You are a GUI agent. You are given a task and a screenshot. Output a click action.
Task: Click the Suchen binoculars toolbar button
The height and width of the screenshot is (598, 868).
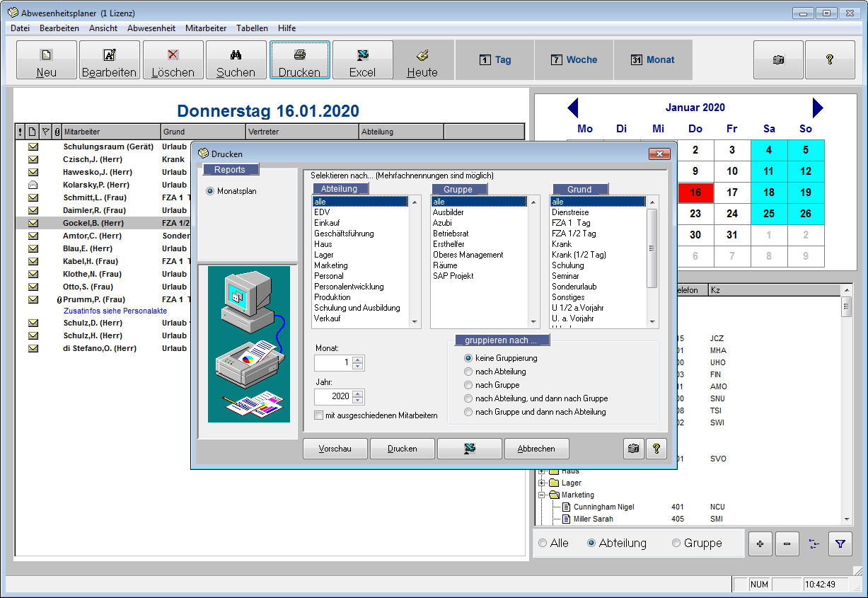tap(236, 60)
